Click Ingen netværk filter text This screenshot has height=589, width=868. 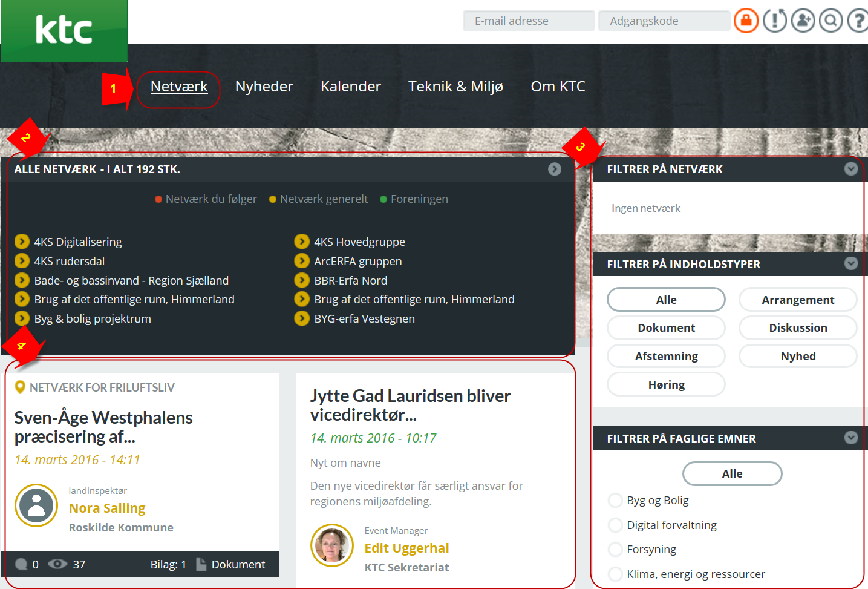point(646,208)
